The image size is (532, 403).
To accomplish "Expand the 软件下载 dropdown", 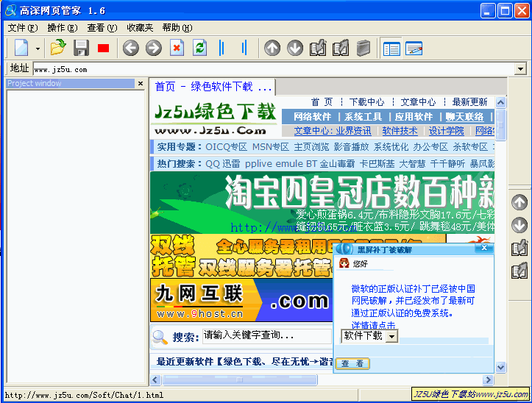I will (x=392, y=336).
